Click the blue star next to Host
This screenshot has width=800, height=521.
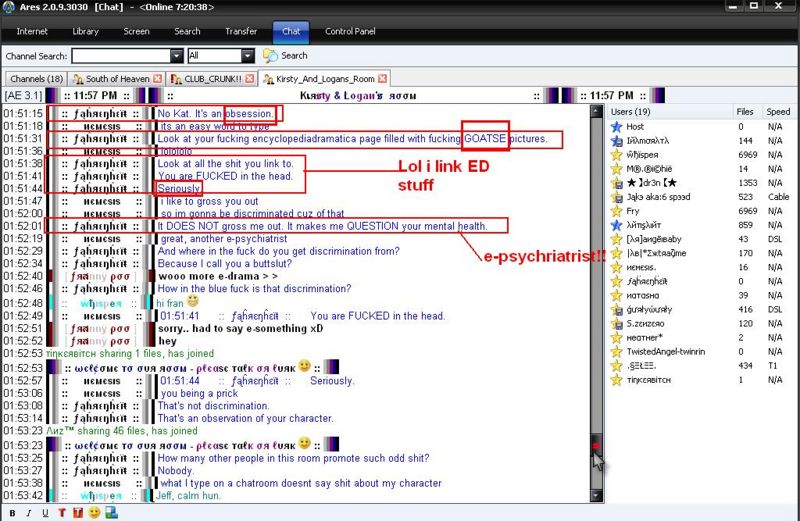click(617, 127)
